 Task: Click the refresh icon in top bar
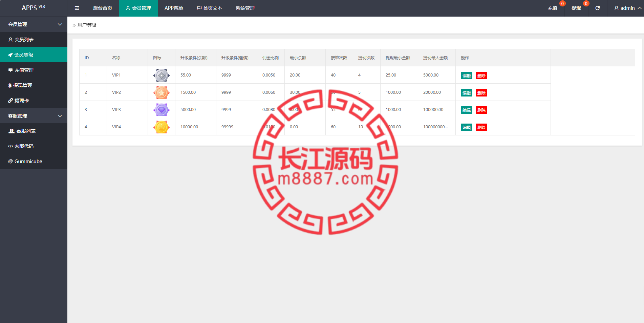[598, 8]
